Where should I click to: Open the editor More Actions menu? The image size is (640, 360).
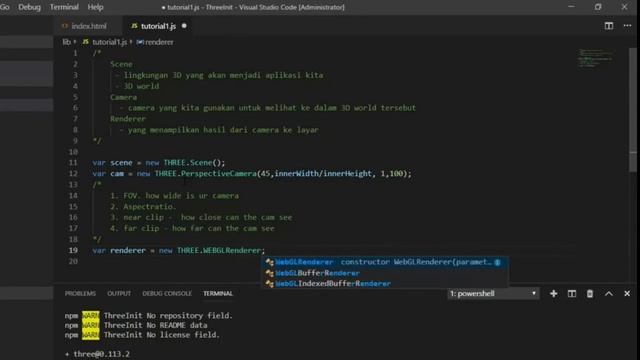(627, 26)
